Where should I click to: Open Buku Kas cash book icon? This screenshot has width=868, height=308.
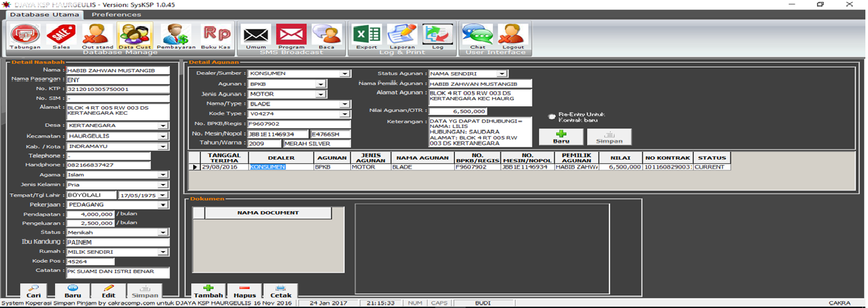click(x=215, y=36)
